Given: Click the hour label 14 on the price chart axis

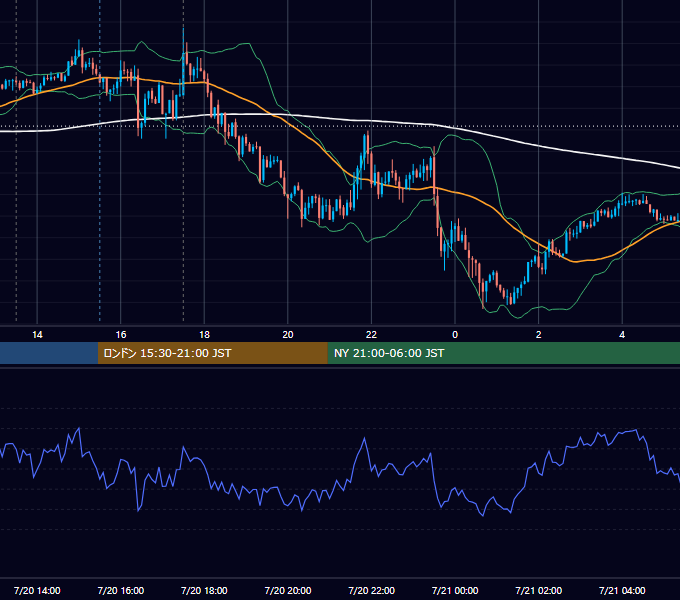Looking at the screenshot, I should point(37,335).
